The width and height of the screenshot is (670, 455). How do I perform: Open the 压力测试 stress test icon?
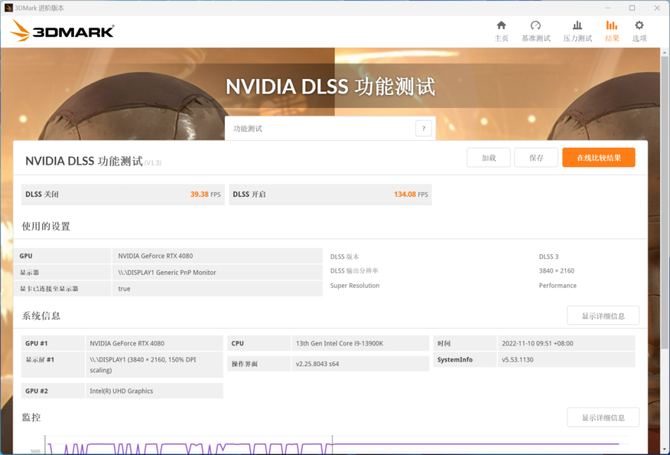click(577, 30)
